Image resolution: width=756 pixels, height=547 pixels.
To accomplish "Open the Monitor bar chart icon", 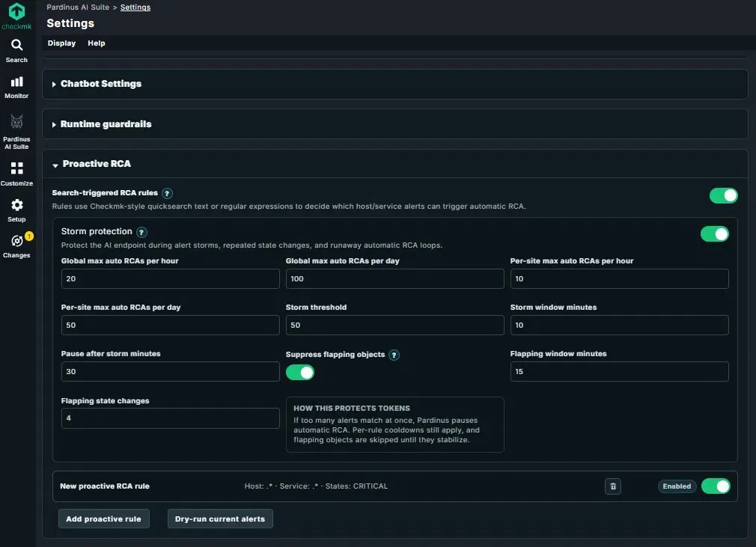I will pyautogui.click(x=17, y=82).
